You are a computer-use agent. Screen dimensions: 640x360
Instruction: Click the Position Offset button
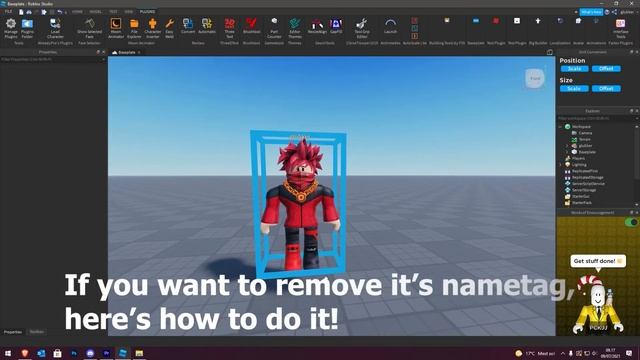[x=606, y=69]
